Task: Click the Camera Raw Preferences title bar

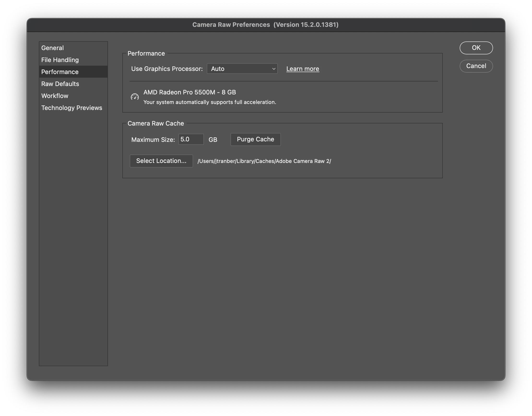Action: point(265,25)
